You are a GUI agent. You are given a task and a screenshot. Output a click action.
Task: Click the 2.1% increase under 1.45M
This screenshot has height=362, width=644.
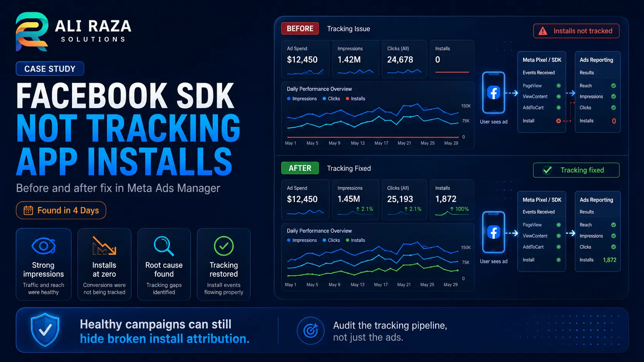tap(364, 209)
